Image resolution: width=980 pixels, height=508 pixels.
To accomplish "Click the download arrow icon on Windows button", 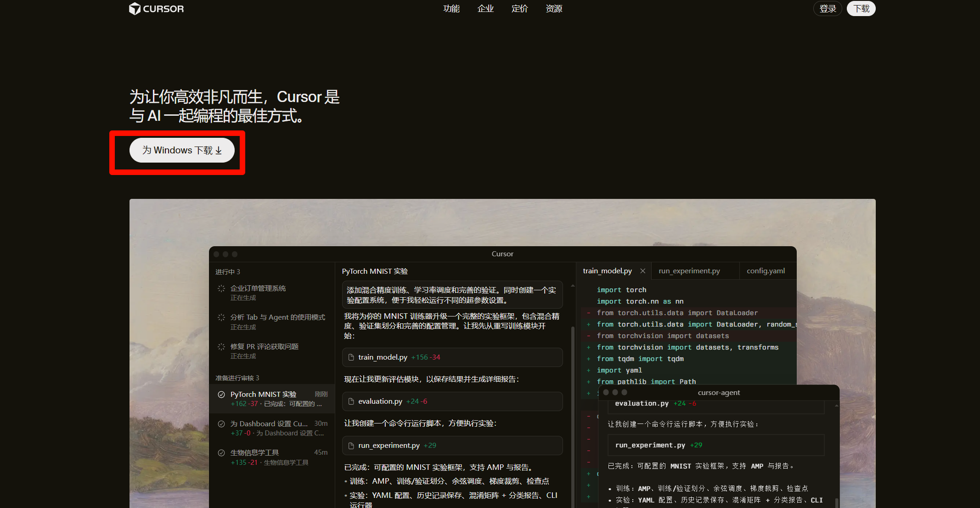I will tap(219, 151).
